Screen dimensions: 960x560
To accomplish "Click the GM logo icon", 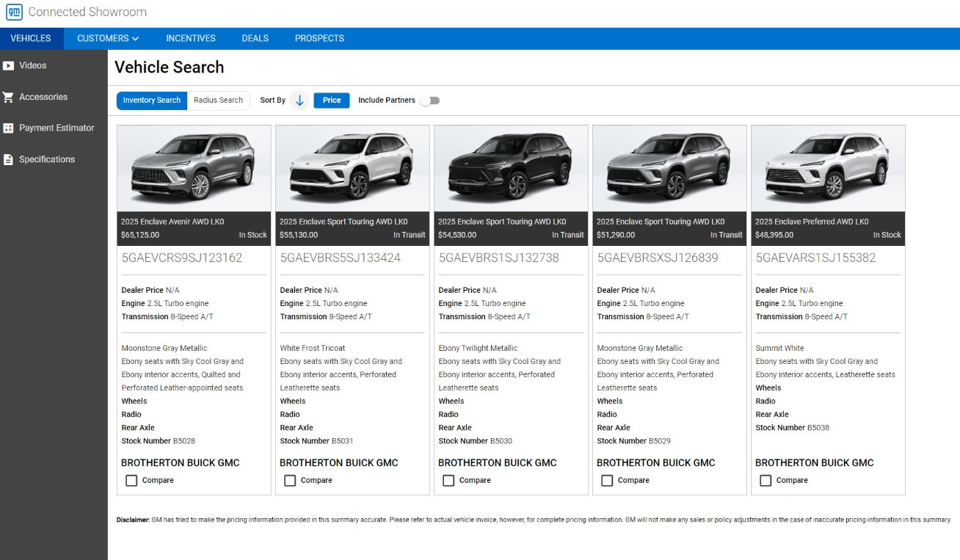I will tap(14, 12).
